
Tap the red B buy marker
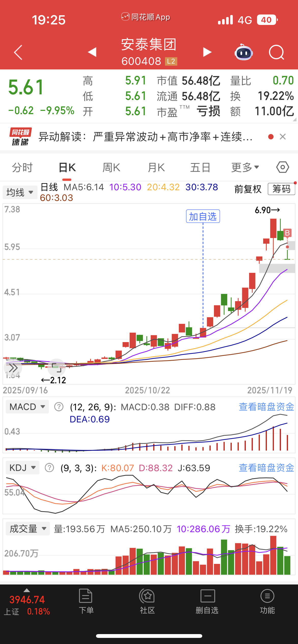tap(287, 233)
